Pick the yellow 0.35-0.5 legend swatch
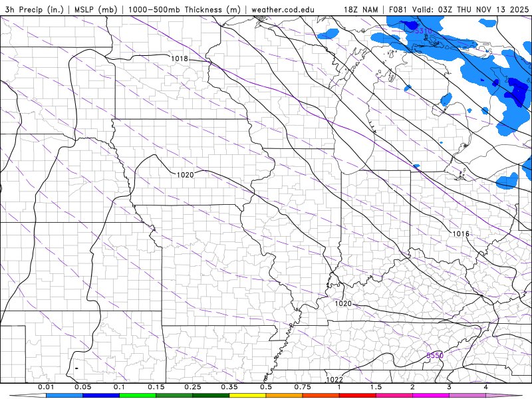Image resolution: width=532 pixels, height=399 pixels. point(247,396)
